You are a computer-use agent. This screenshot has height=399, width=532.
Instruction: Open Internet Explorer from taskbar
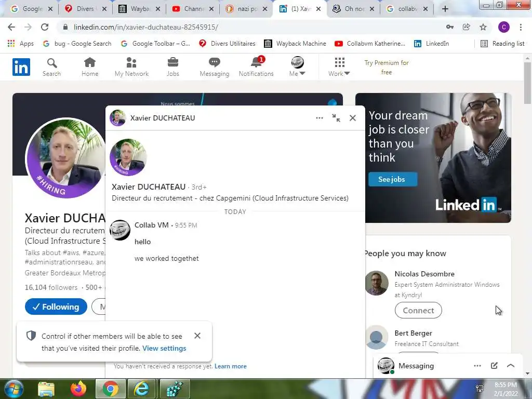[141, 389]
